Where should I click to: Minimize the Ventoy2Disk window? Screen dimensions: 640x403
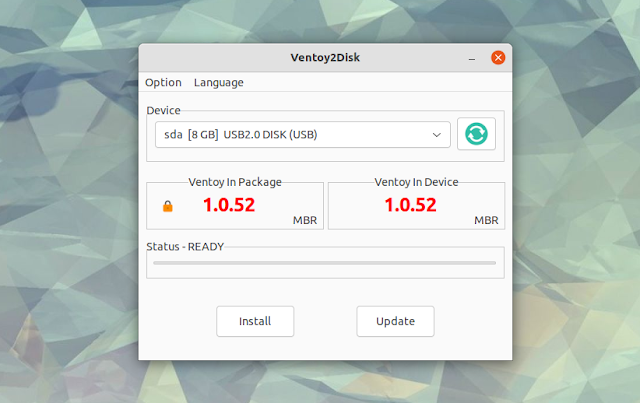coord(472,58)
